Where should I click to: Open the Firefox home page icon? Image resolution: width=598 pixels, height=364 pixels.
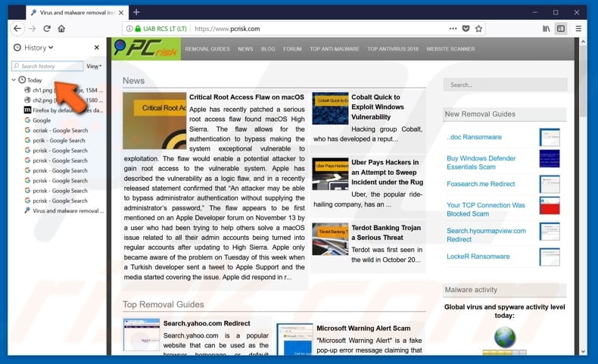61,29
